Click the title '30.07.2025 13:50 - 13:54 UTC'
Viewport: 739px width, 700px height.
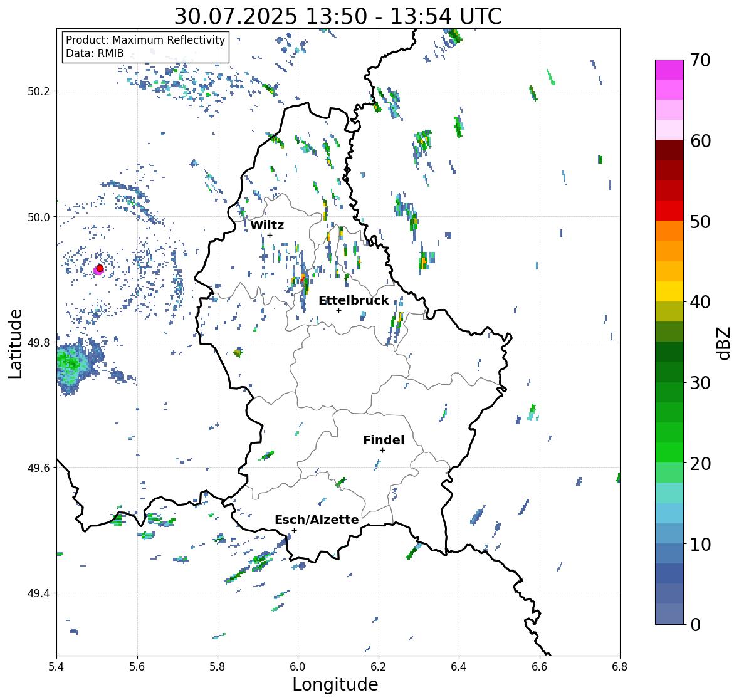pyautogui.click(x=338, y=16)
